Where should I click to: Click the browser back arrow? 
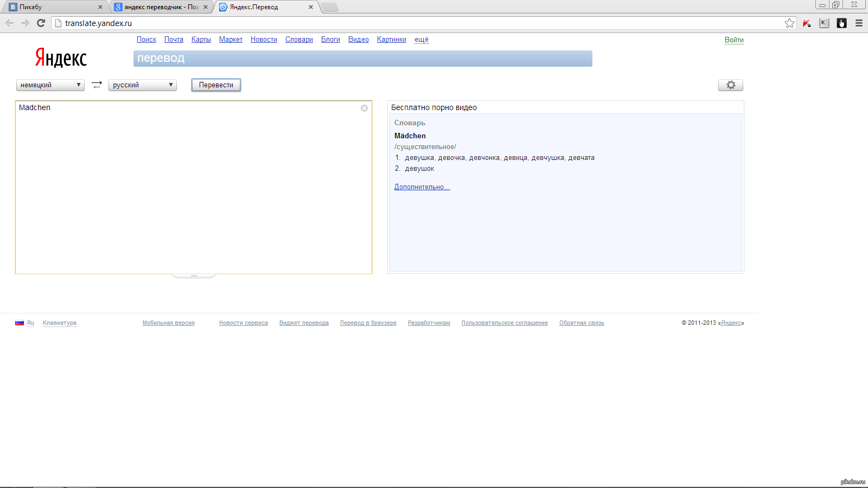9,23
